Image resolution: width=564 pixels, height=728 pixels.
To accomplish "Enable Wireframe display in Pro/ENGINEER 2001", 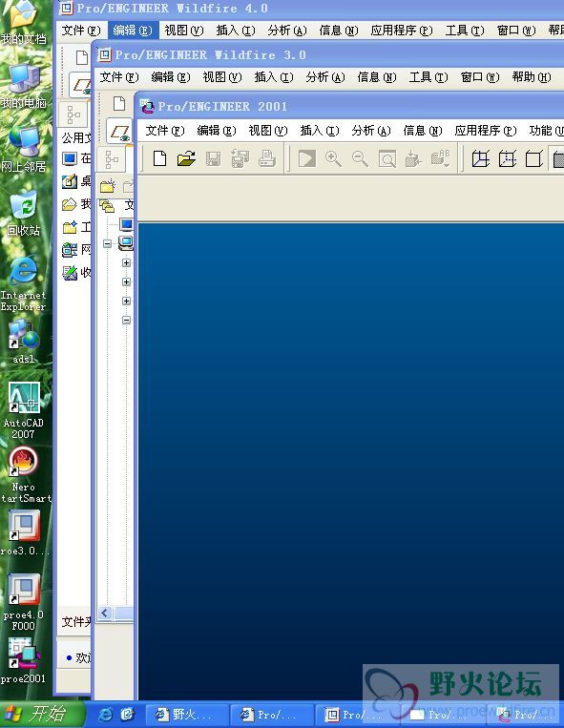I will [x=480, y=158].
